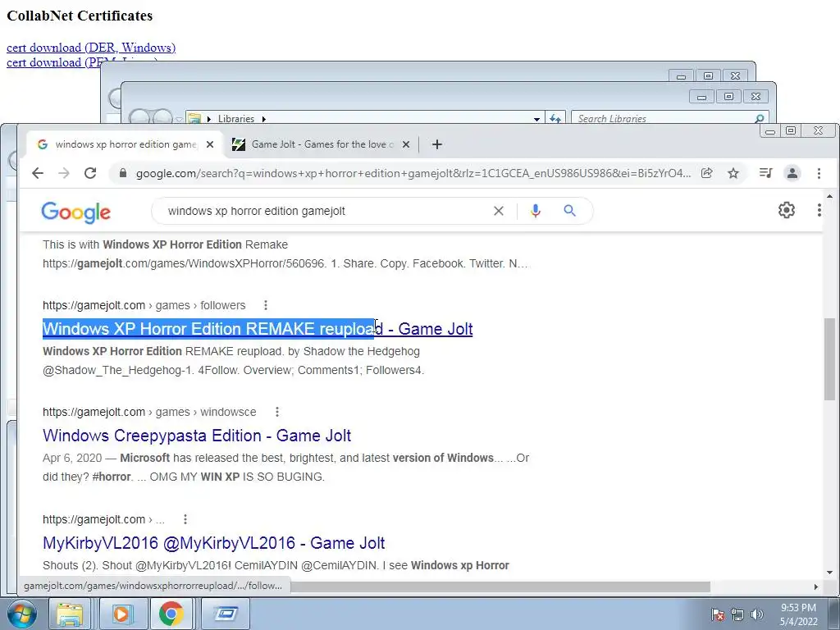Run search with magnifier icon

tap(569, 211)
